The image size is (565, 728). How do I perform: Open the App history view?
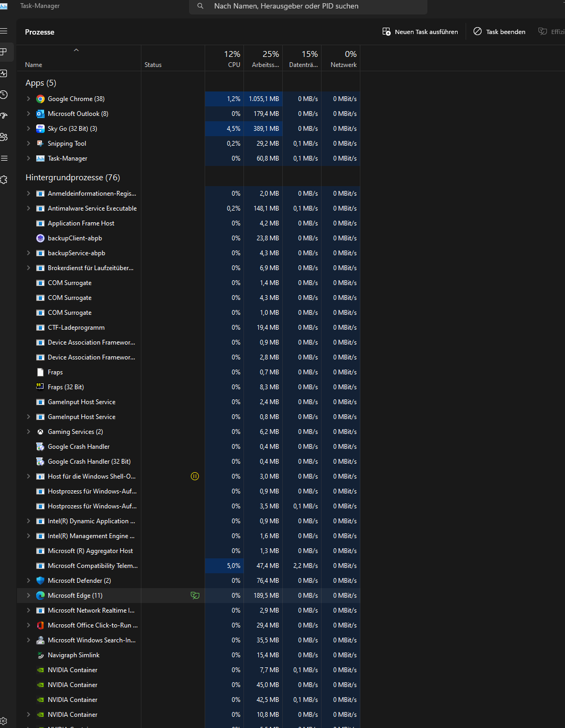click(4, 94)
